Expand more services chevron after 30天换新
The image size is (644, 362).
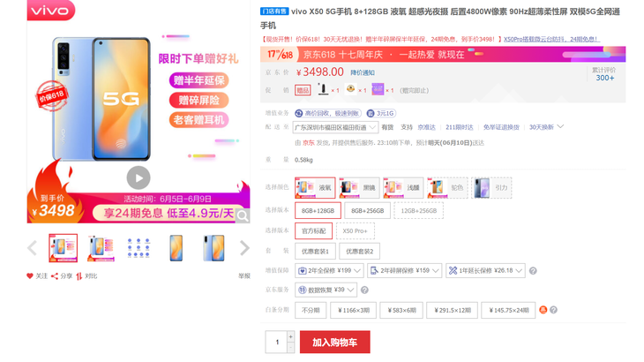[x=560, y=126]
